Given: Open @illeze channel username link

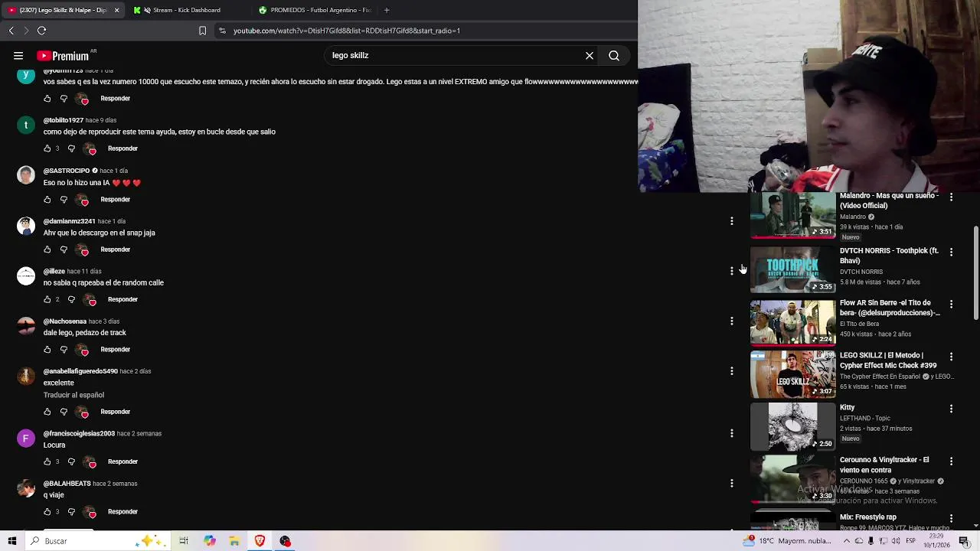Looking at the screenshot, I should pyautogui.click(x=54, y=271).
